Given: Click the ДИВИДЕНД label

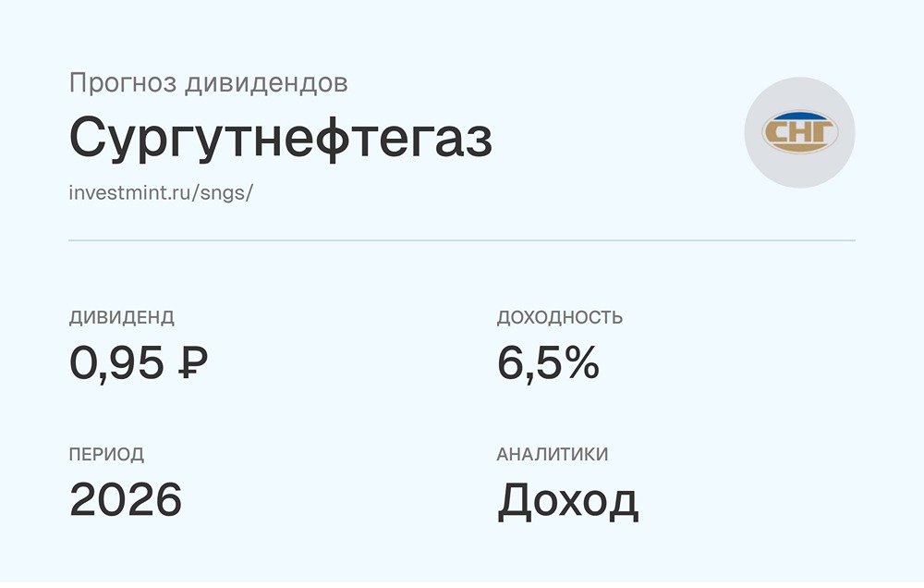Looking at the screenshot, I should tap(122, 317).
